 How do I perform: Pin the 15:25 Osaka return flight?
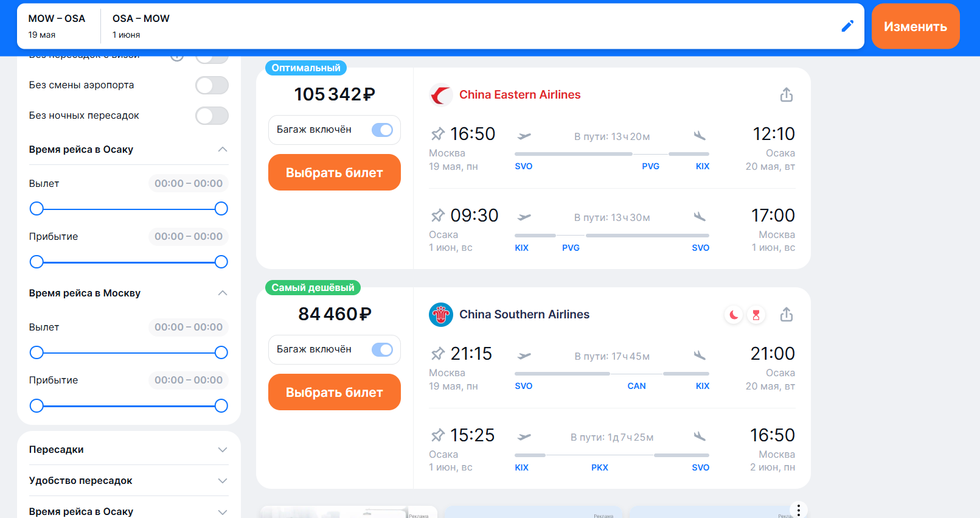(437, 435)
